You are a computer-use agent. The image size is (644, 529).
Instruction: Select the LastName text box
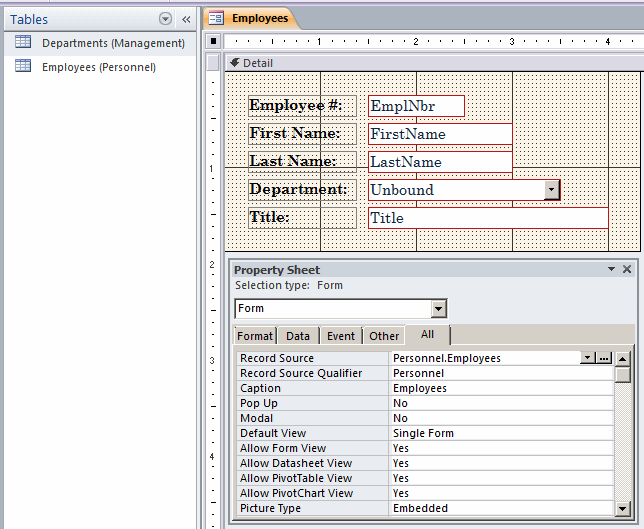(440, 162)
